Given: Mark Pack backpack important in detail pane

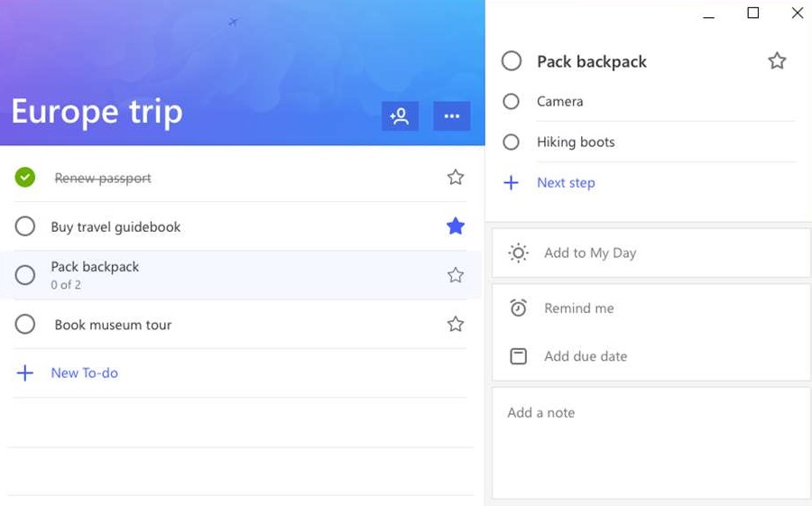Looking at the screenshot, I should coord(777,61).
